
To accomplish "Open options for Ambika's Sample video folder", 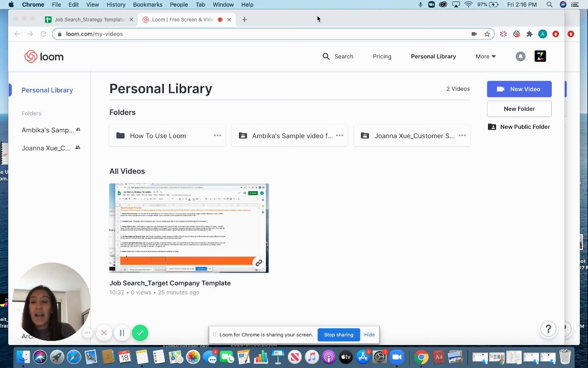I will (340, 135).
